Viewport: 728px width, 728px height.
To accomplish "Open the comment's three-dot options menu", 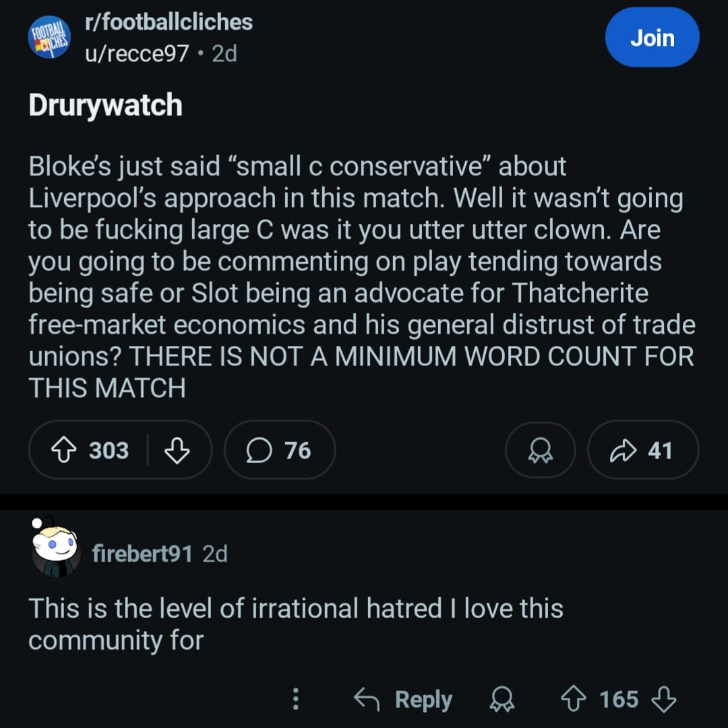I will pyautogui.click(x=295, y=700).
